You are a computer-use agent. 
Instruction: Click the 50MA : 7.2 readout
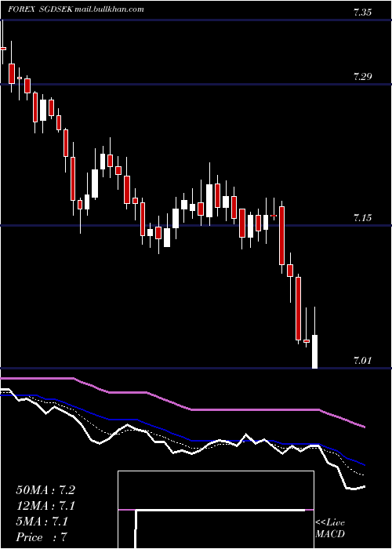tap(45, 490)
